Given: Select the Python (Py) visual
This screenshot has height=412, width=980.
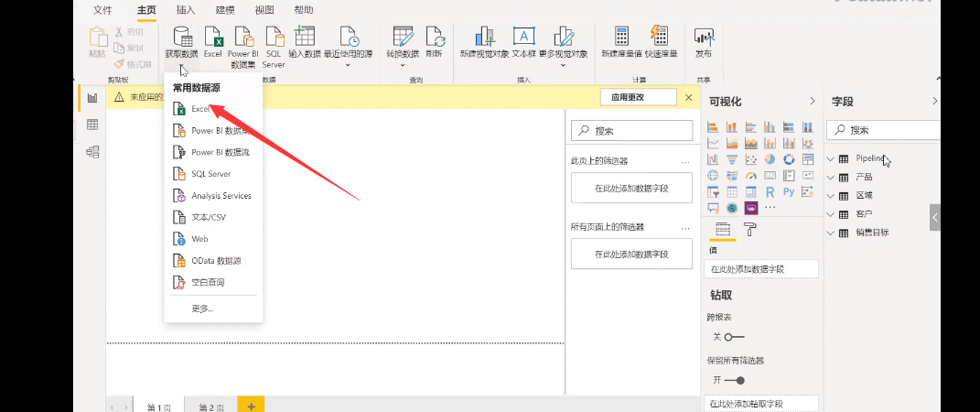Looking at the screenshot, I should 789,191.
